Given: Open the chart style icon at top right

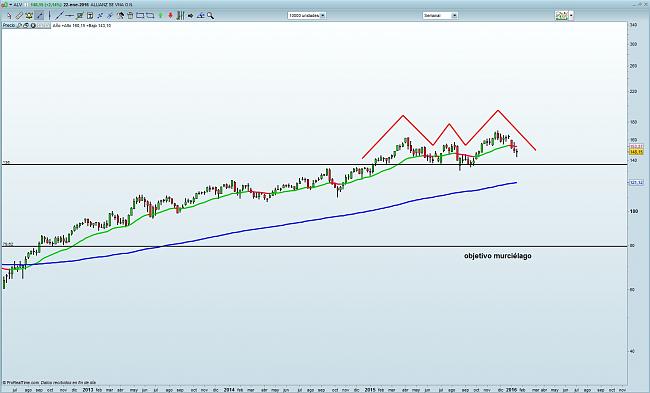Looking at the screenshot, I should pyautogui.click(x=562, y=16).
